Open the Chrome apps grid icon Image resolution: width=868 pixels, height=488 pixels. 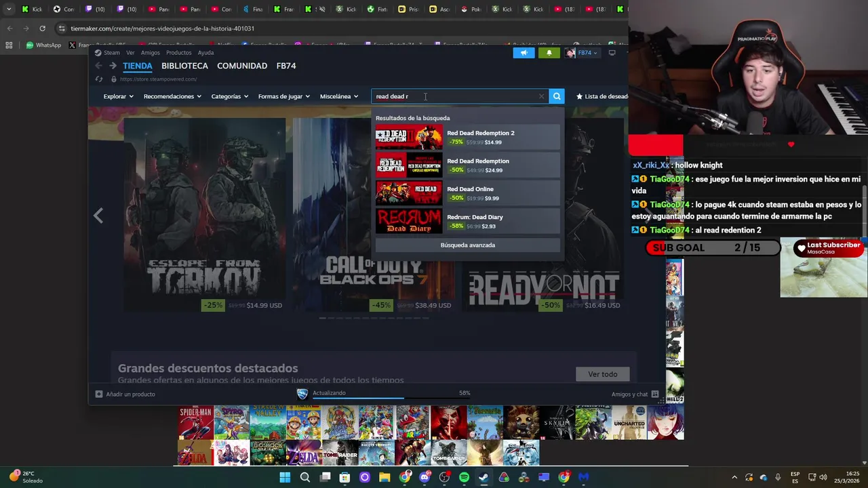9,45
